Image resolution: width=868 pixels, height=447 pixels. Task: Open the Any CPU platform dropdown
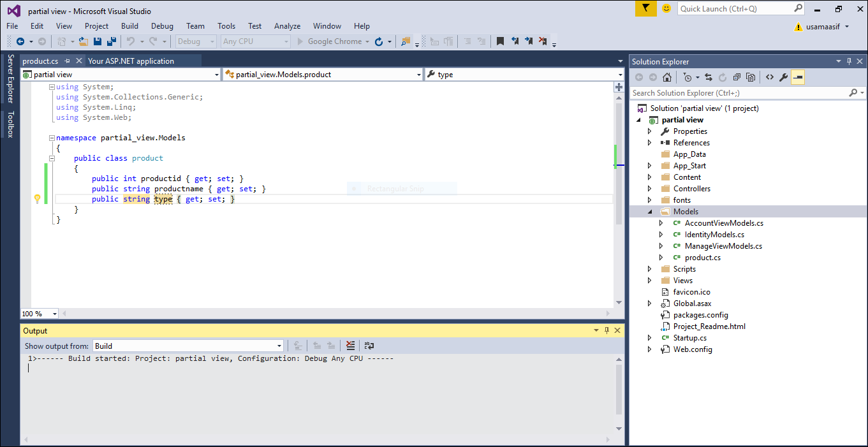(x=256, y=41)
